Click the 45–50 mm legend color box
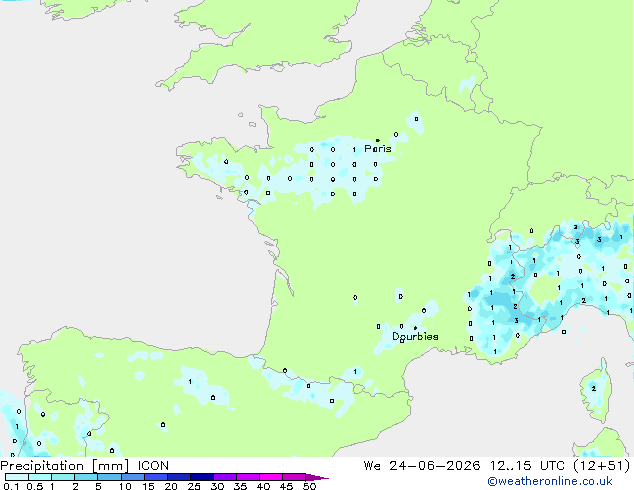The width and height of the screenshot is (634, 490). pyautogui.click(x=294, y=477)
